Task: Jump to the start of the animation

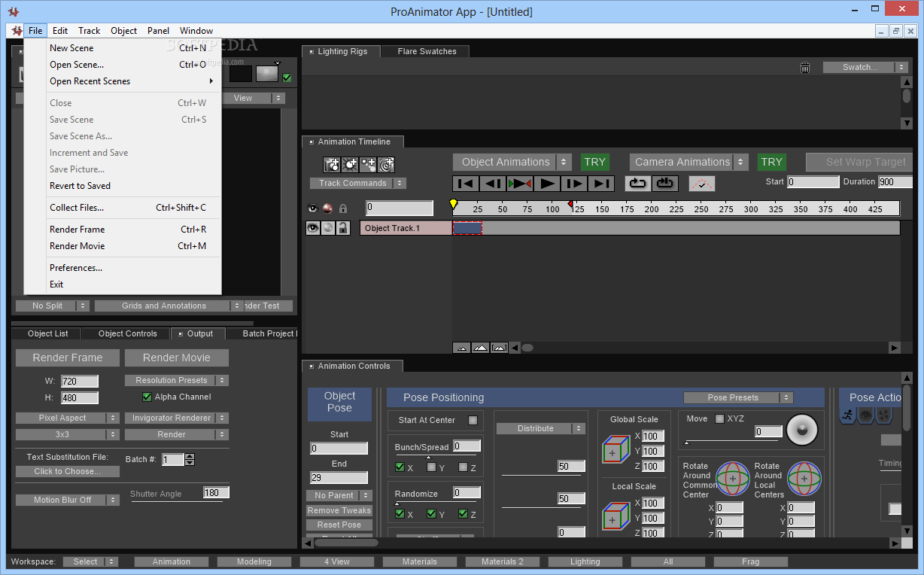Action: [x=466, y=183]
